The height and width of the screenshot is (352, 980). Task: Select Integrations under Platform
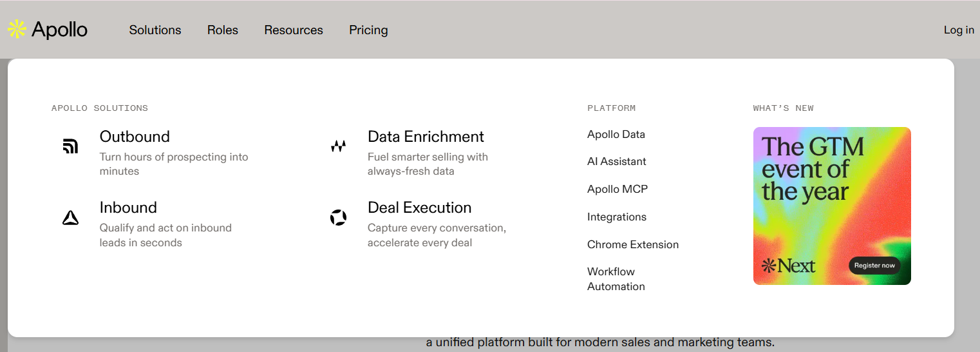coord(617,217)
